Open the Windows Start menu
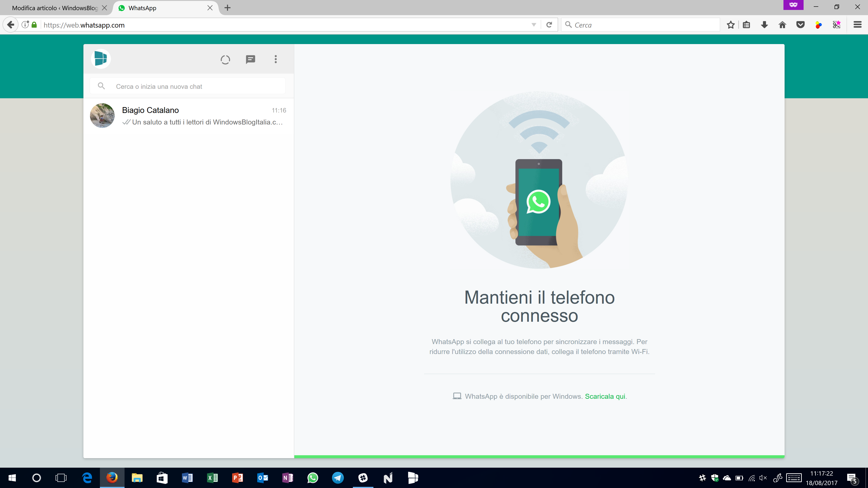The image size is (868, 488). coord(12,478)
